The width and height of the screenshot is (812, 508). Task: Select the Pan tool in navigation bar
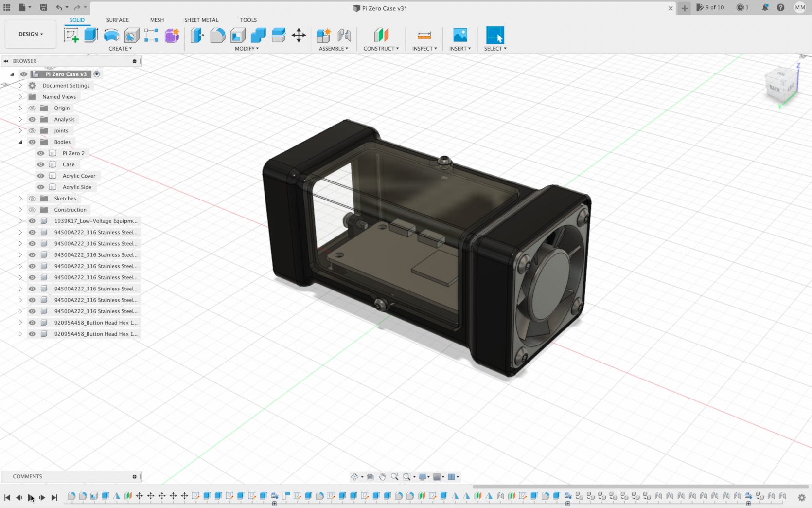click(x=383, y=476)
